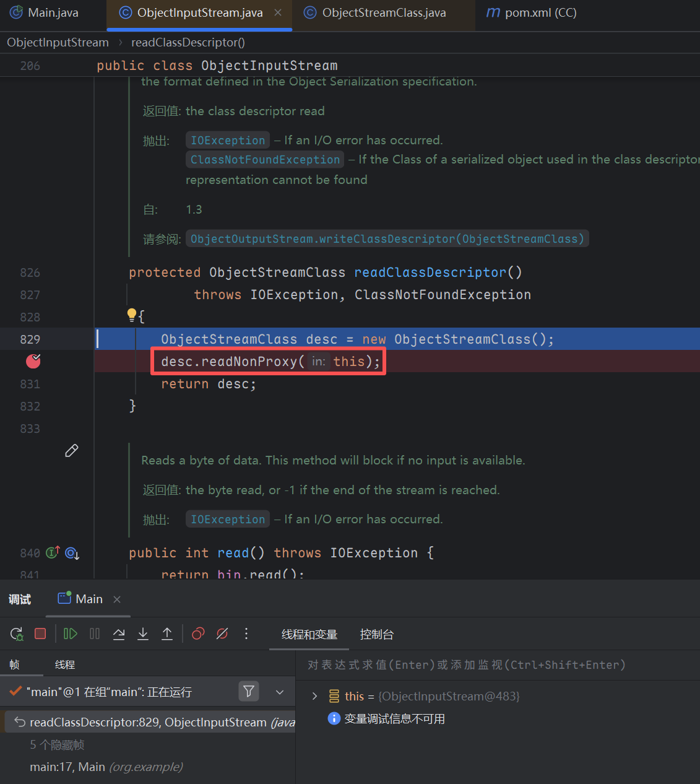Image resolution: width=700 pixels, height=784 pixels.
Task: Toggle the breakpoint on the readNonProxy line
Action: coord(33,361)
